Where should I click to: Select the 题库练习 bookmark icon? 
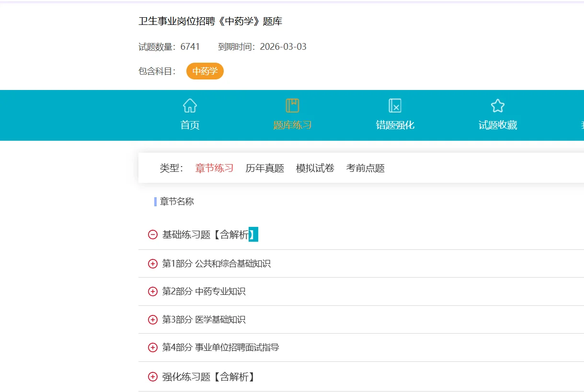[x=292, y=104]
